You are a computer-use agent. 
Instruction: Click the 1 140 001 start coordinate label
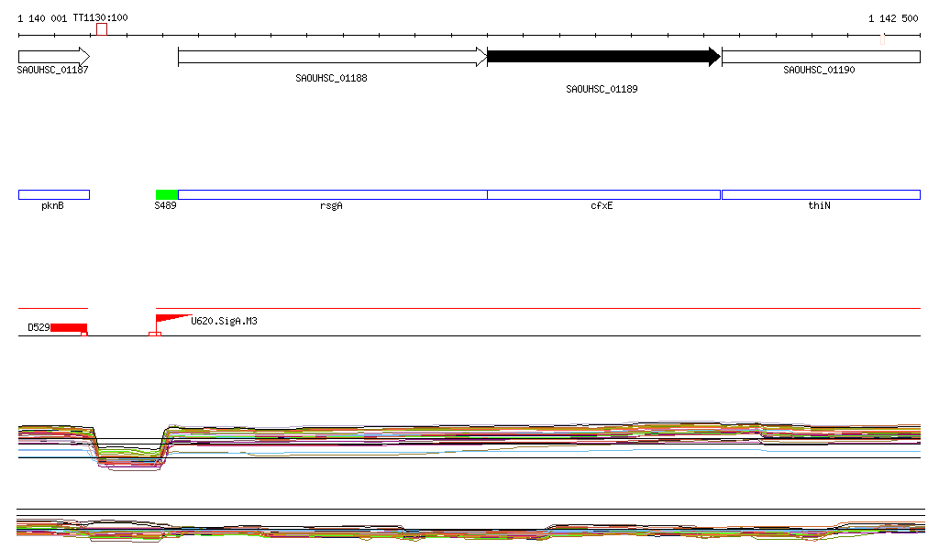[42, 18]
